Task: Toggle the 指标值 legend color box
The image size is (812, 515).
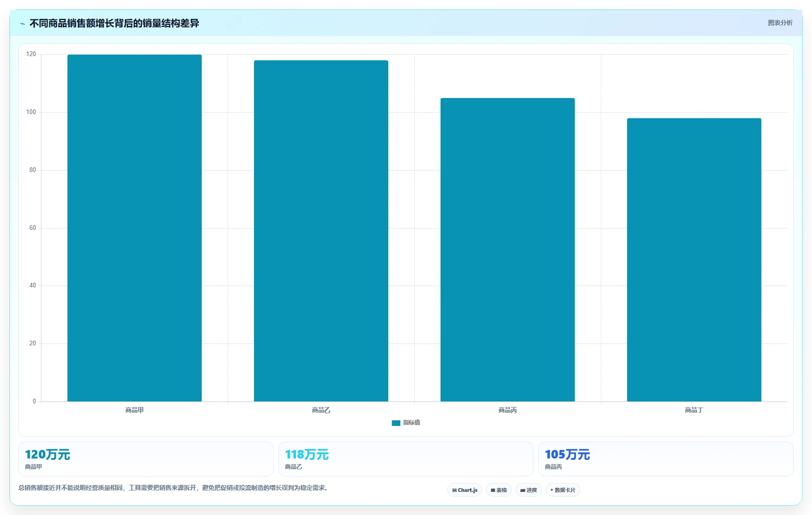Action: click(396, 423)
